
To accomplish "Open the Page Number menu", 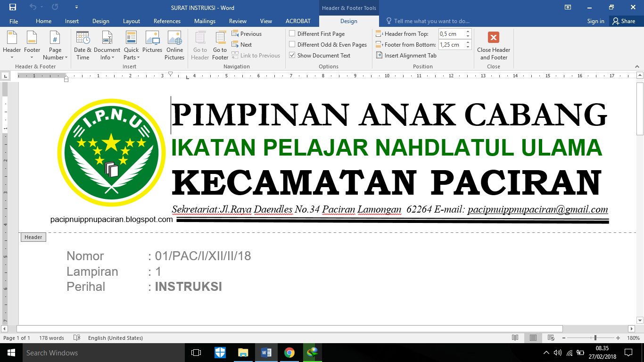I will click(x=55, y=45).
